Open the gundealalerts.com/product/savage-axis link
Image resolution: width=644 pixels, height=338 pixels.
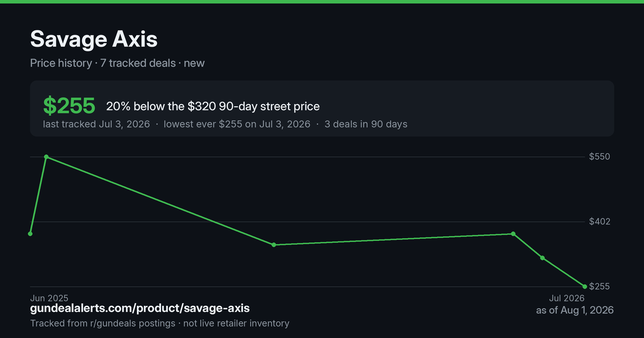click(x=140, y=308)
